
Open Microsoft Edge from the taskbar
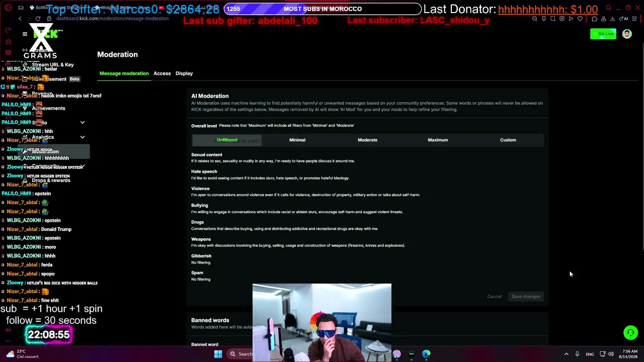pyautogui.click(x=426, y=354)
